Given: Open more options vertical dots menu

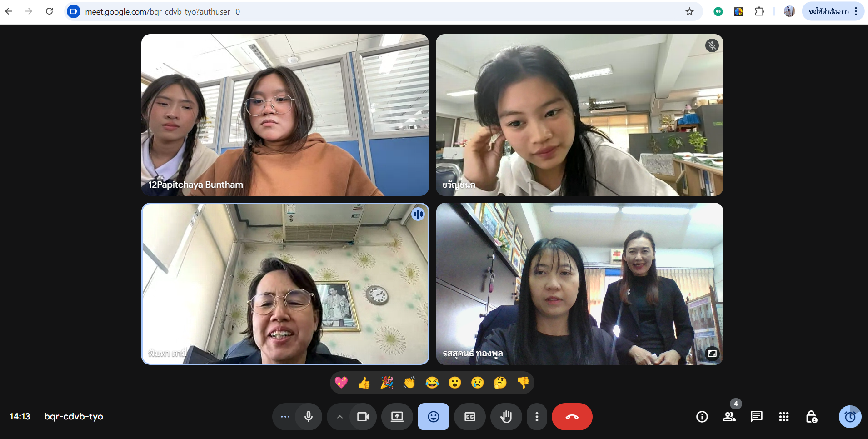Looking at the screenshot, I should (x=537, y=417).
